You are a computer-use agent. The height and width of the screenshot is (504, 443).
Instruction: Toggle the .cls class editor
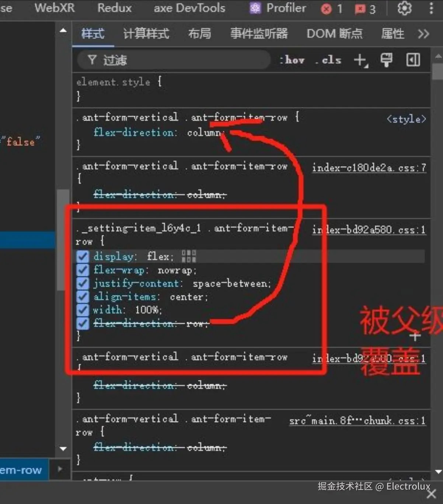329,60
